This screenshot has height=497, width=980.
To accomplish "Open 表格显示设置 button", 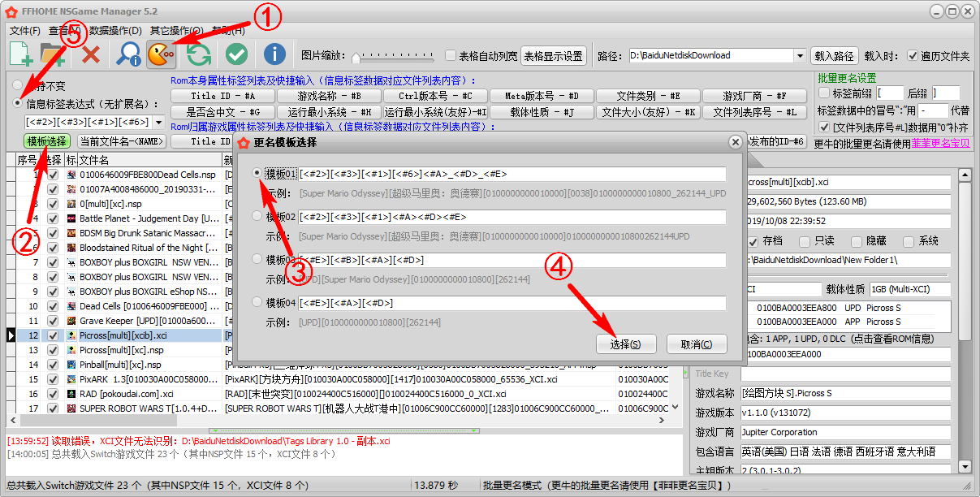I will pos(554,56).
